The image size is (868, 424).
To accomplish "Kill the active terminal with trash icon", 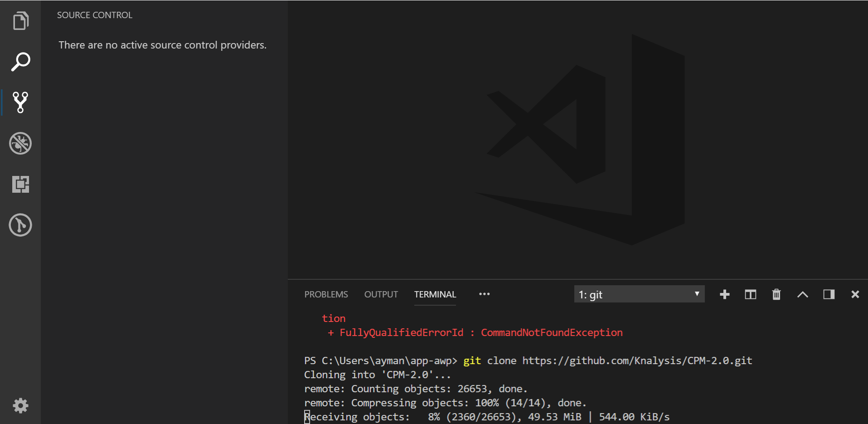I will pyautogui.click(x=776, y=294).
